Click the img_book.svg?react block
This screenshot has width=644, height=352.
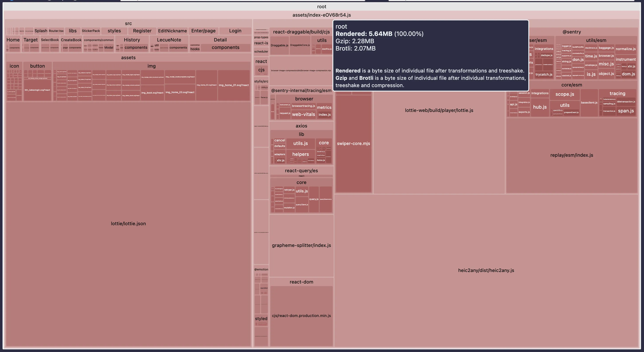pos(152,93)
